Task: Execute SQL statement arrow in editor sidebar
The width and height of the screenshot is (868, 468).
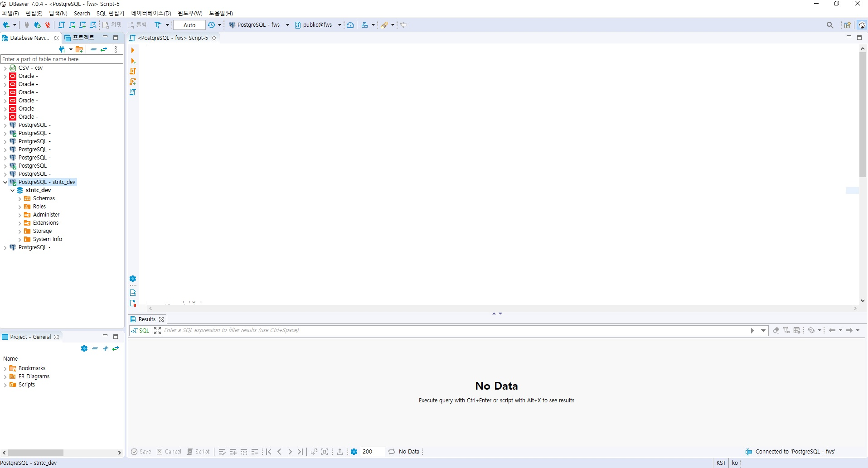Action: (x=133, y=50)
